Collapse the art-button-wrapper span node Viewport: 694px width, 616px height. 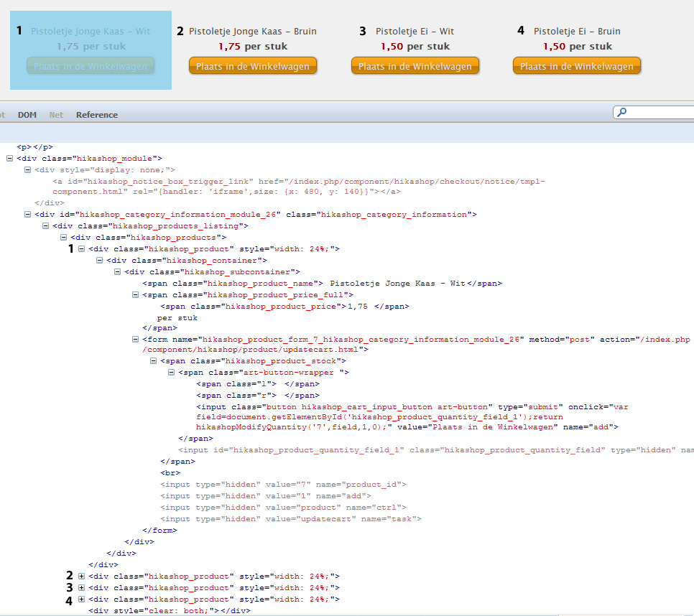(x=171, y=373)
